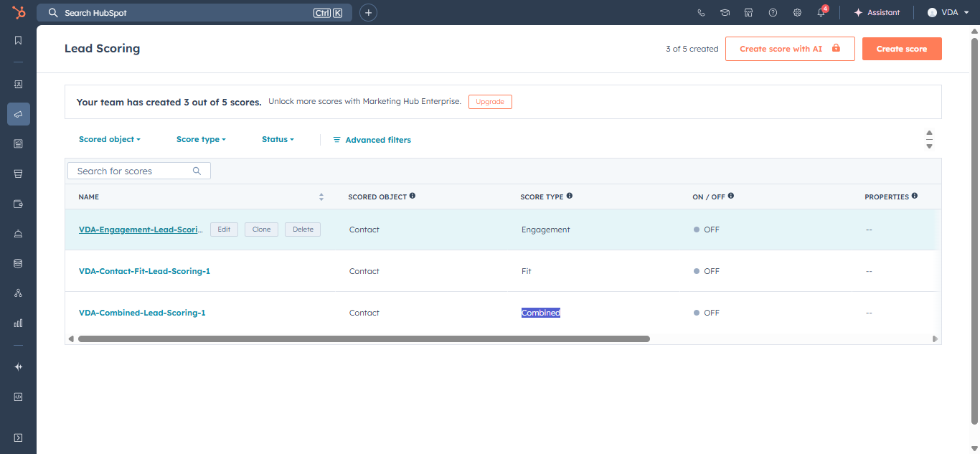Open the HubSpot Academy graduation cap icon
This screenshot has height=454, width=980.
[725, 13]
